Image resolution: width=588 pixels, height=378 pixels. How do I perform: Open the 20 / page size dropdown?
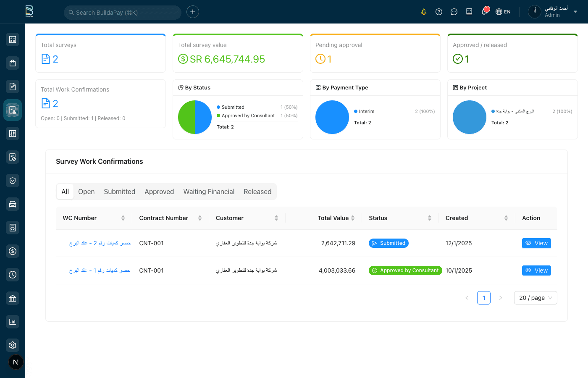point(535,298)
